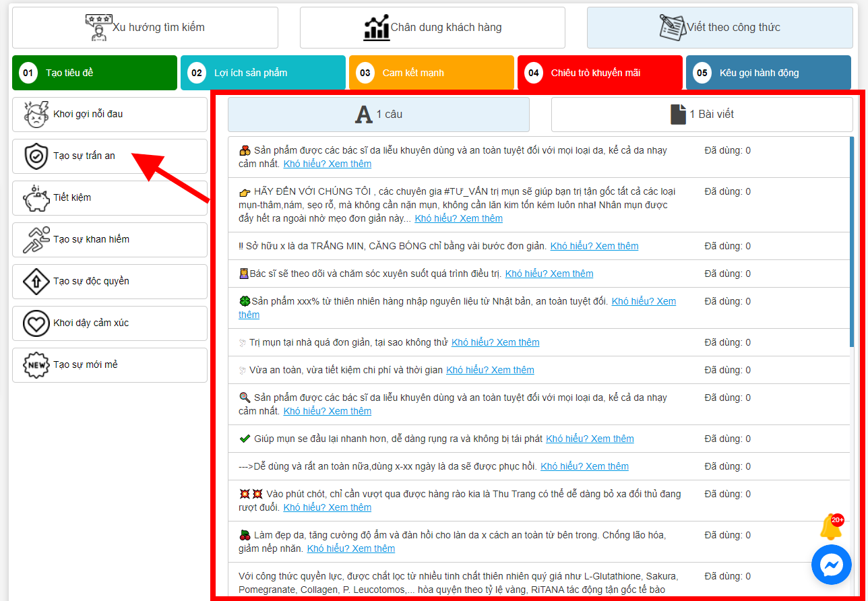Click the blue vertical scrollbar of sentence list
Image resolution: width=868 pixels, height=601 pixels.
coord(852,243)
